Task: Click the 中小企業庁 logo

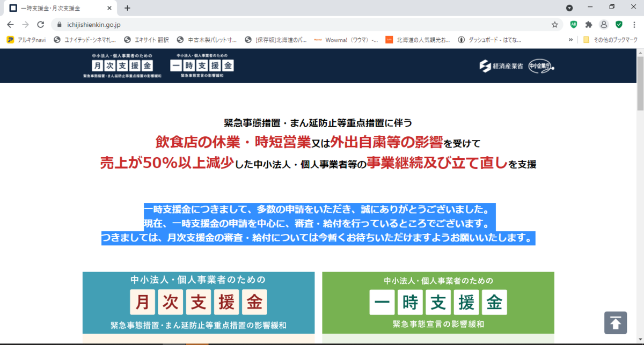Action: 541,66
